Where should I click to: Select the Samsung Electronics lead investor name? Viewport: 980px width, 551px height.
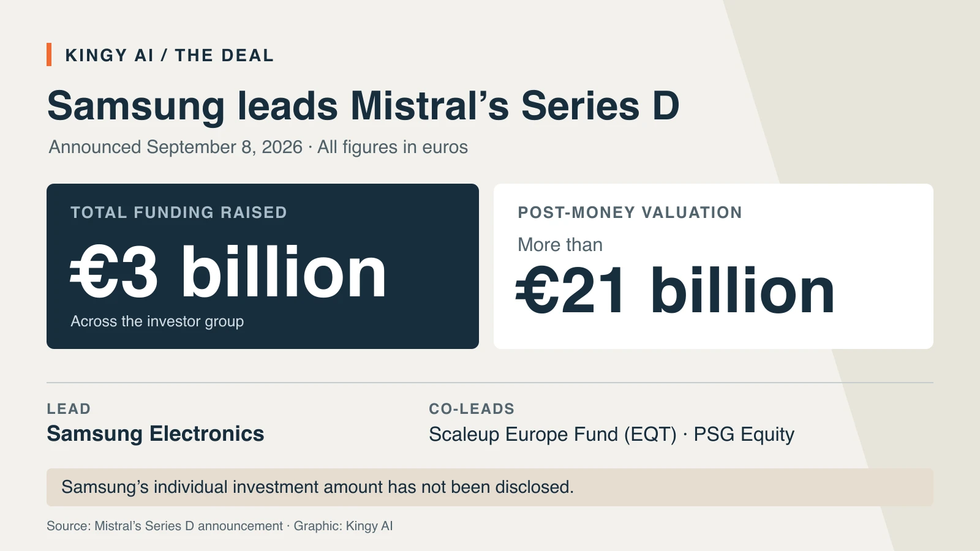click(156, 433)
